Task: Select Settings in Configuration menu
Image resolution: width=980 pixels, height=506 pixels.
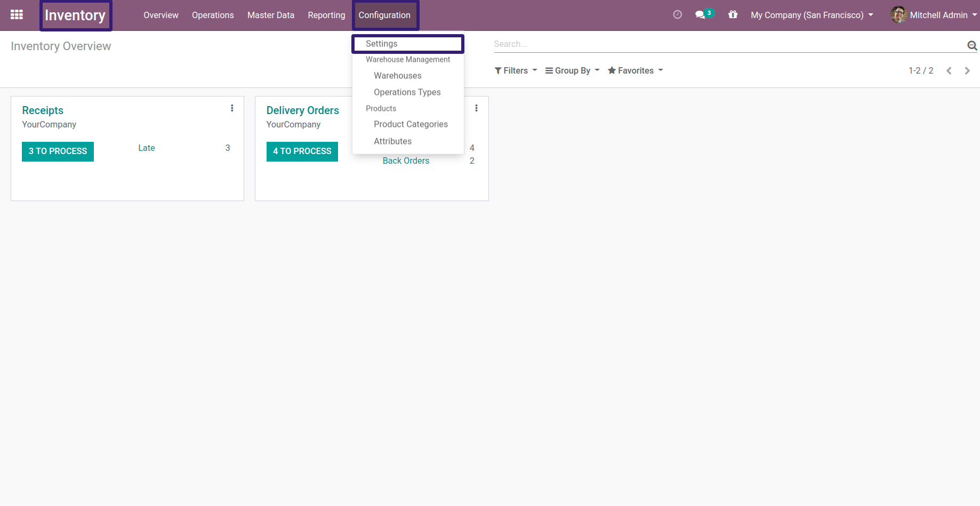Action: [x=408, y=44]
